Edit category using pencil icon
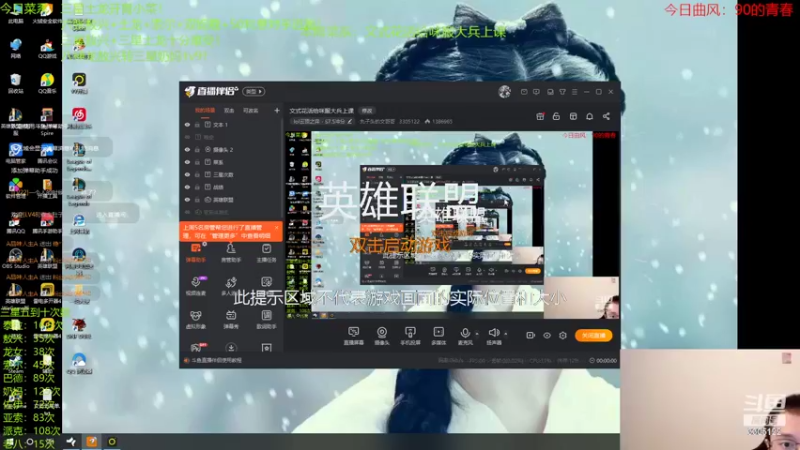 pos(349,121)
